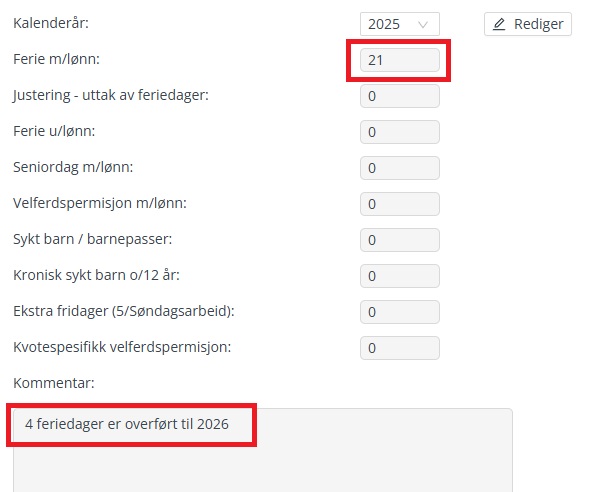Click the Kronisk sykt barn o/12 år field
This screenshot has width=607, height=492.
[x=399, y=276]
